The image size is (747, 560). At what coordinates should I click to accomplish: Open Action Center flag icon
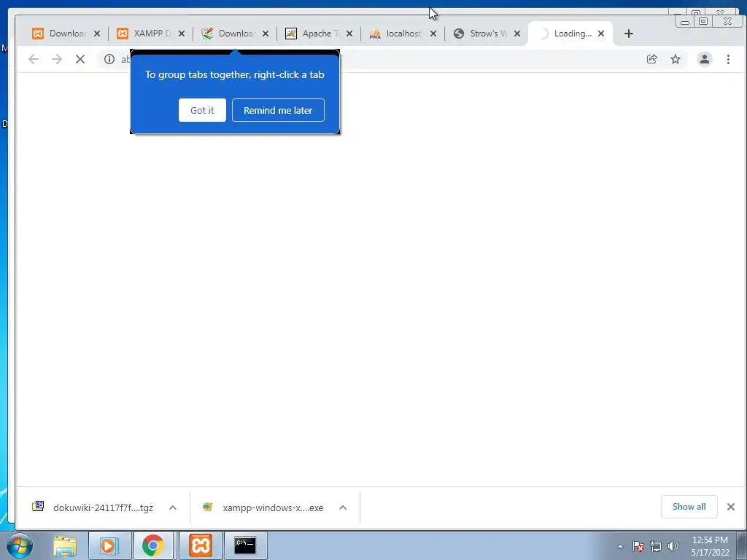(638, 546)
